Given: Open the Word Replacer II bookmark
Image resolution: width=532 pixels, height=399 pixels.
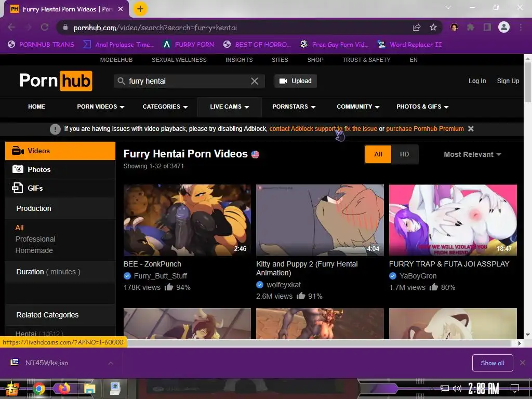Looking at the screenshot, I should pyautogui.click(x=409, y=45).
